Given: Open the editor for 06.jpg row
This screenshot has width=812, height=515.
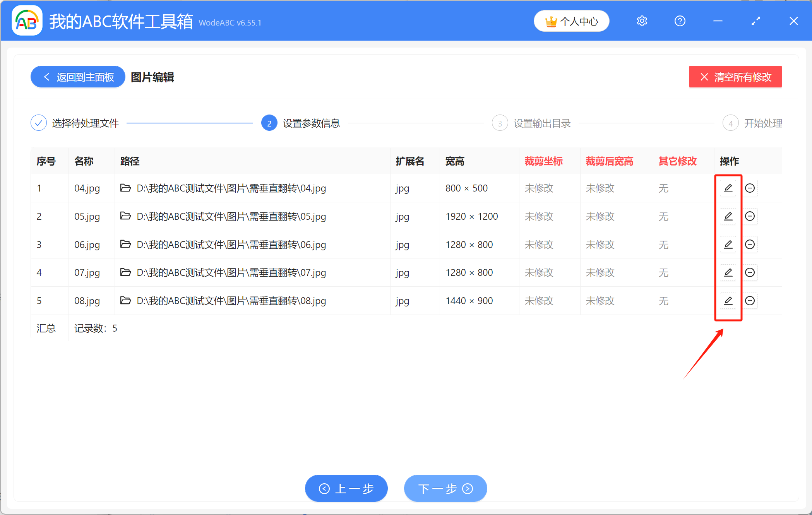Looking at the screenshot, I should (x=728, y=245).
